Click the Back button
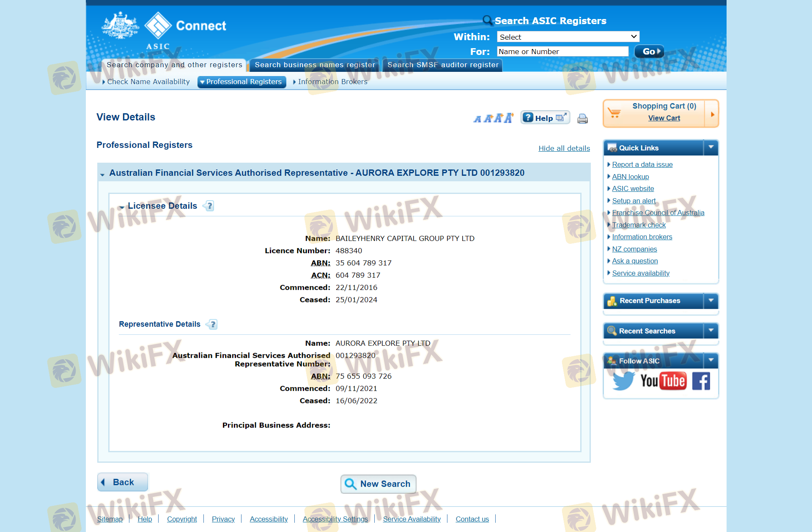812x532 pixels. [123, 482]
